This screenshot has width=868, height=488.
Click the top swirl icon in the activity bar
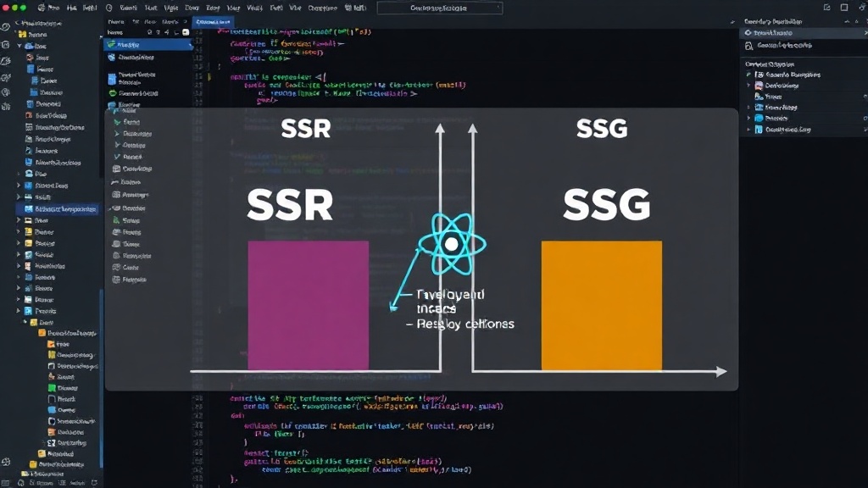[x=6, y=26]
